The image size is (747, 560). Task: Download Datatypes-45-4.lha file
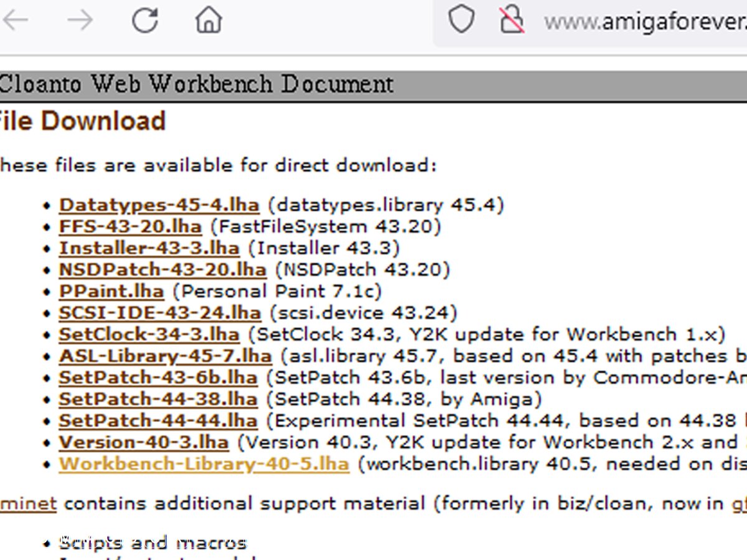click(159, 205)
